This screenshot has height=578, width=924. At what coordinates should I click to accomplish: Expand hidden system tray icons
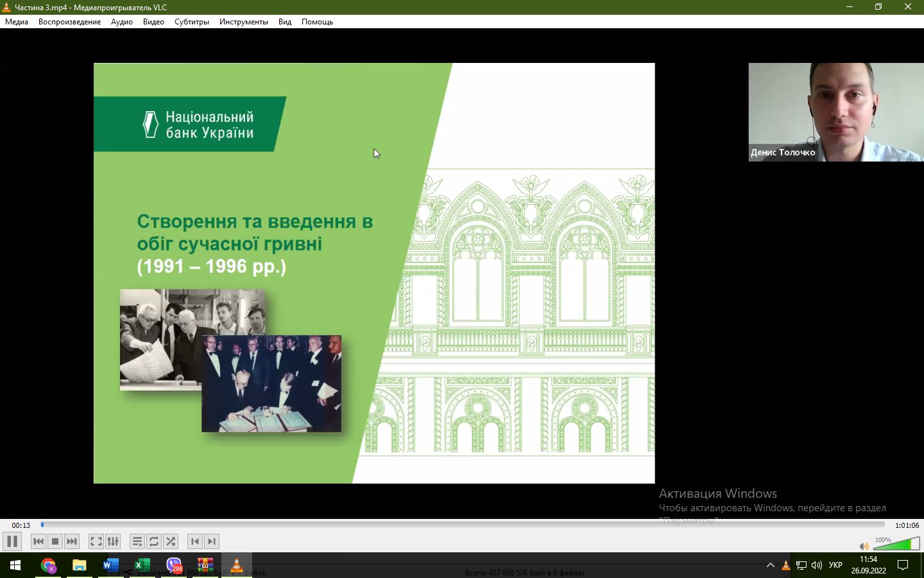click(771, 565)
